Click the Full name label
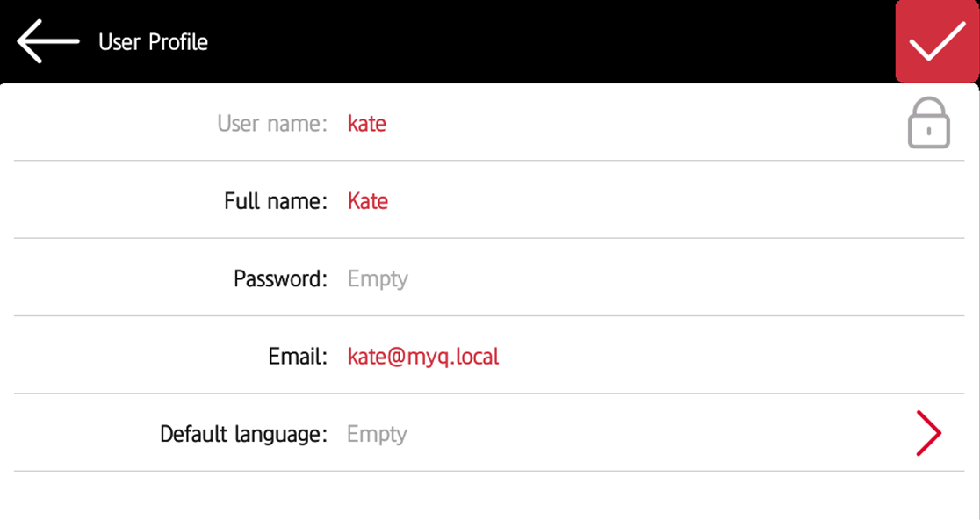Screen dimensions: 980x520 [276, 201]
